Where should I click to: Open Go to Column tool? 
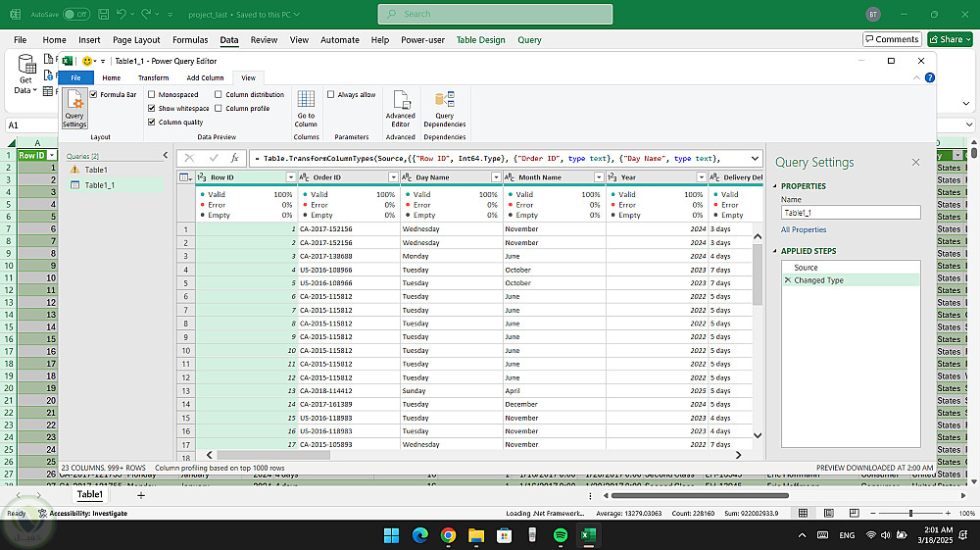pos(306,108)
